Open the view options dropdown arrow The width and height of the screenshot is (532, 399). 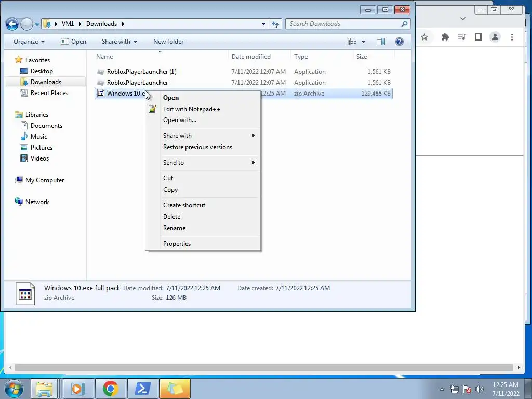[363, 42]
